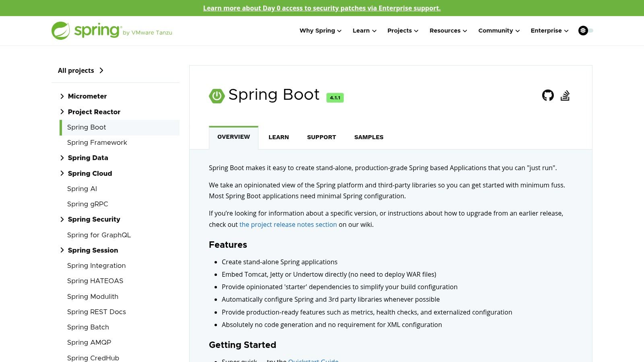Select Spring Boot in the sidebar
644x362 pixels.
pyautogui.click(x=120, y=128)
